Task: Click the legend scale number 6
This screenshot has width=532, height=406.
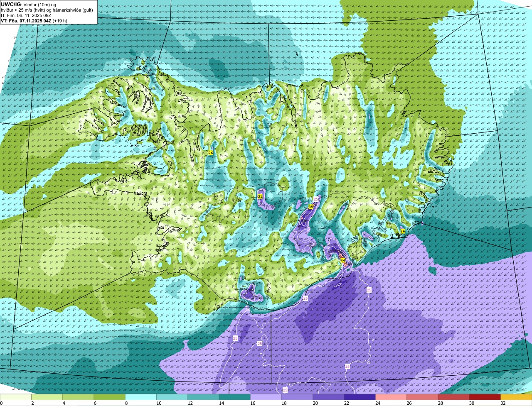Action: click(94, 403)
